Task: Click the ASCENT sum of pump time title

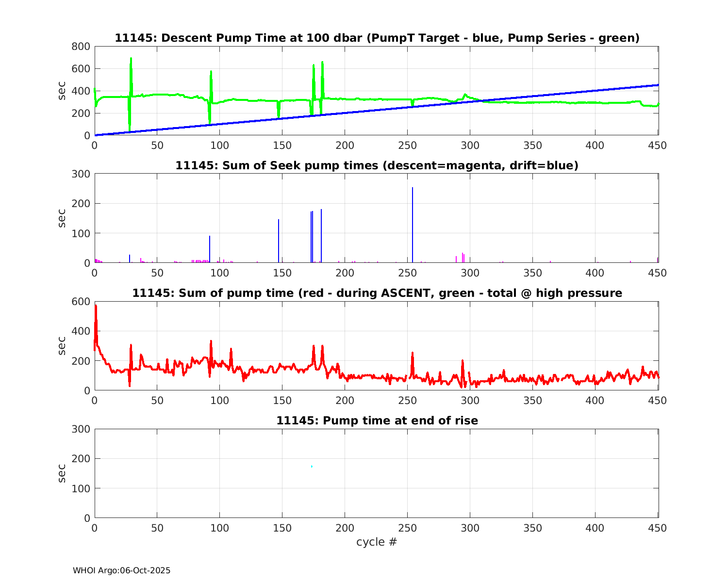Action: click(x=377, y=293)
